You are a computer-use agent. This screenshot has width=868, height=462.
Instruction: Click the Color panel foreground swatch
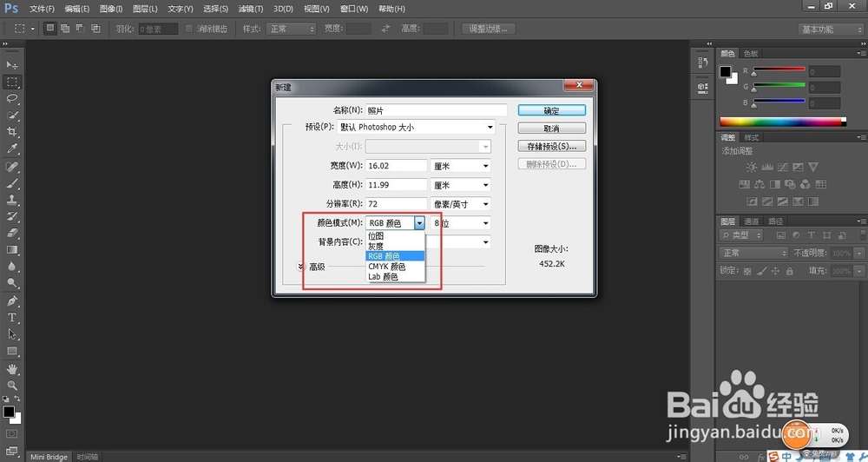(725, 72)
